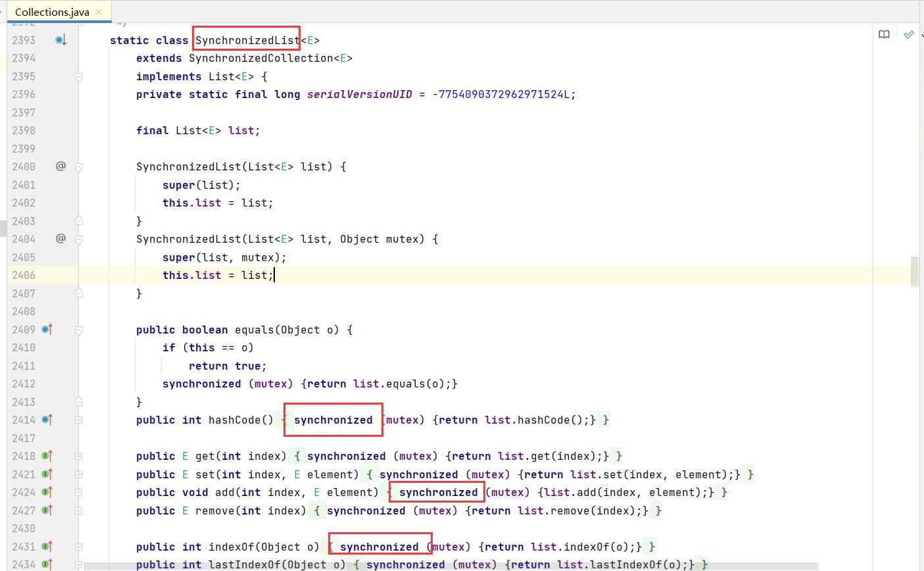924x571 pixels.
Task: Click the SynchronizedList class name declaration
Action: (x=247, y=40)
